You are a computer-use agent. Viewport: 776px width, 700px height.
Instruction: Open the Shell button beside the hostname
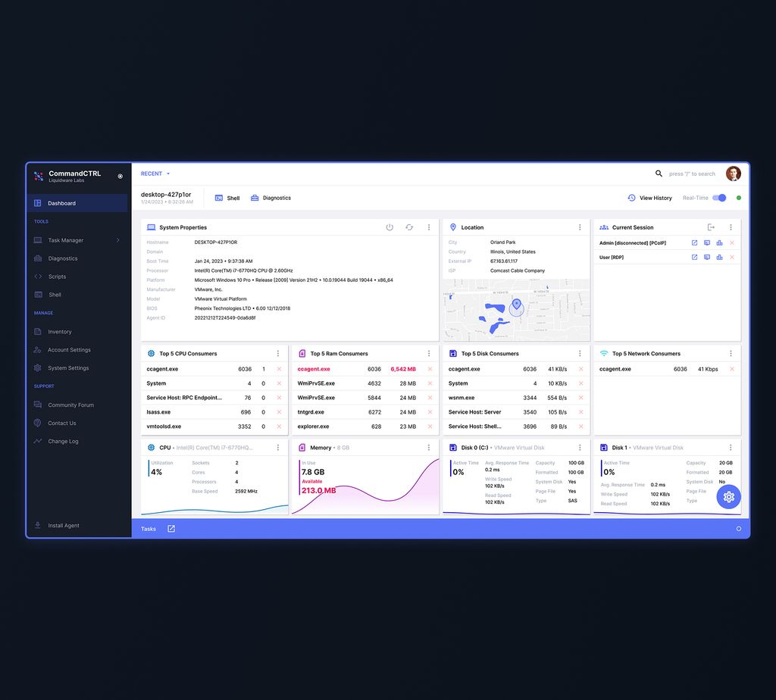click(x=227, y=198)
